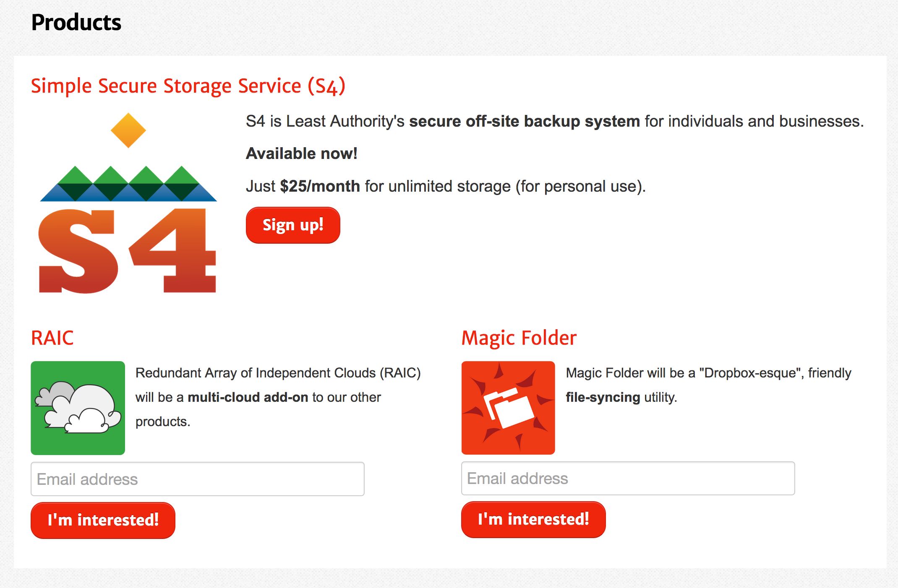Click the 'Available now!' text
Viewport: 898px width, 588px height.
pos(302,153)
